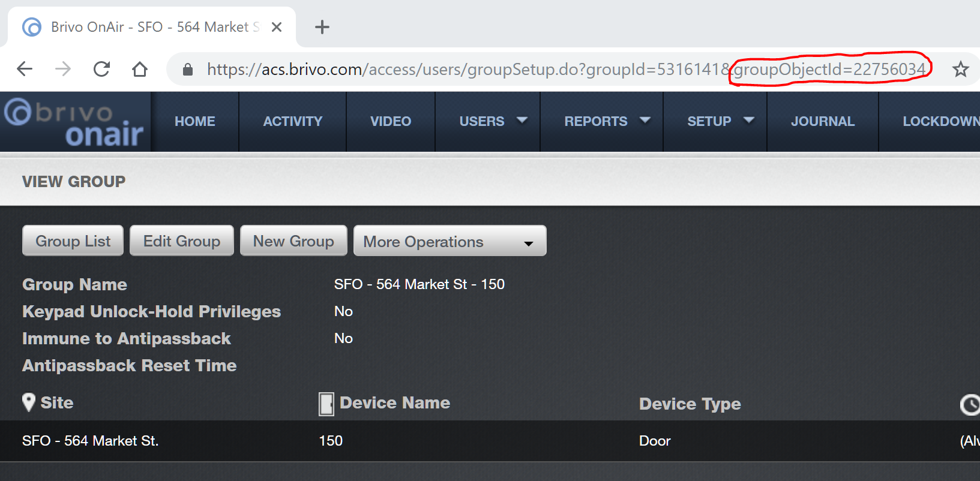
Task: Click the Antipassback Reset Time label
Action: click(x=130, y=365)
